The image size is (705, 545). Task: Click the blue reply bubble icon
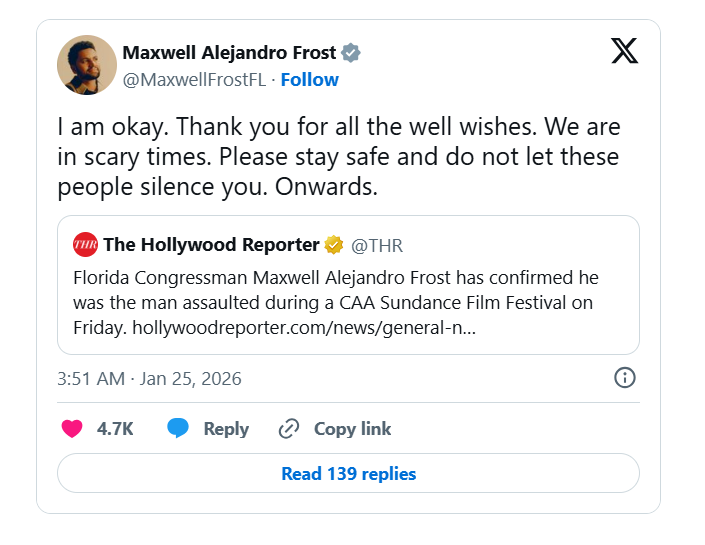(x=178, y=429)
